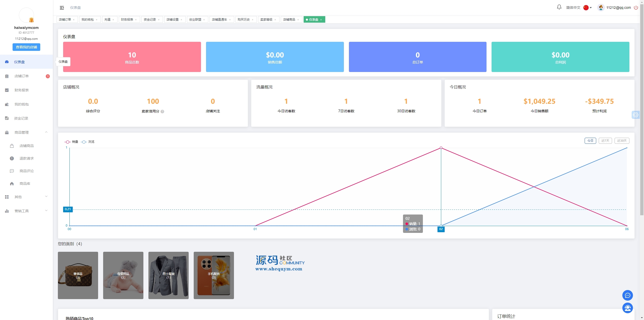Viewport: 644px width, 320px height.
Task: Open the 奢侈品 category thumbnail
Action: pyautogui.click(x=78, y=275)
